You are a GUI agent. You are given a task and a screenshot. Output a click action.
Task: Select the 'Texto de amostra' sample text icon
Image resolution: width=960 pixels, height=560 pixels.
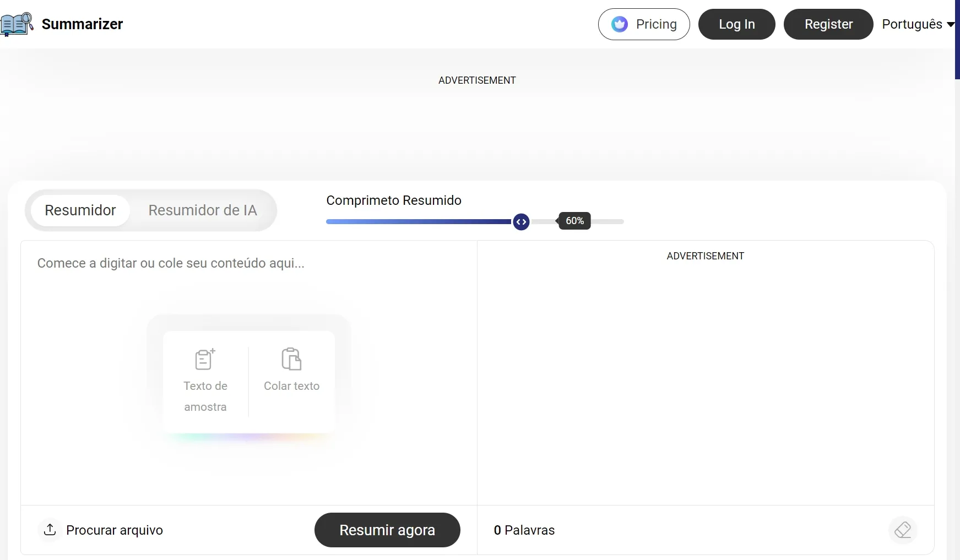204,359
